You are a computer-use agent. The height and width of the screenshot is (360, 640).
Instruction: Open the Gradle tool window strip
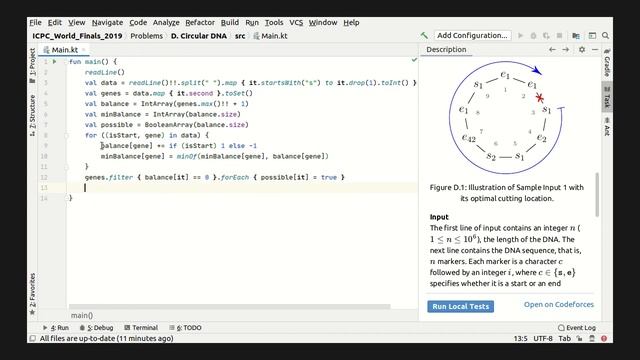point(607,62)
